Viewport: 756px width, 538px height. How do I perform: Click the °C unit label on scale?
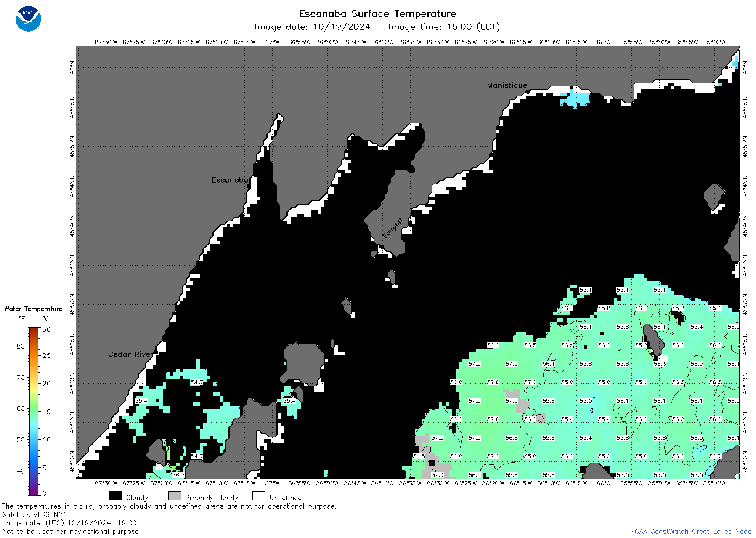(x=46, y=319)
